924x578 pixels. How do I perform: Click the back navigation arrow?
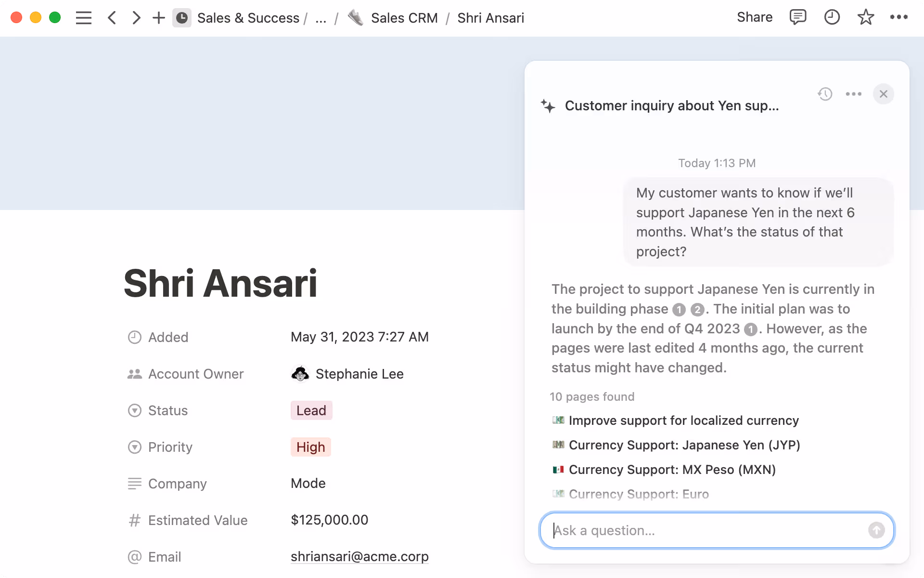point(112,18)
